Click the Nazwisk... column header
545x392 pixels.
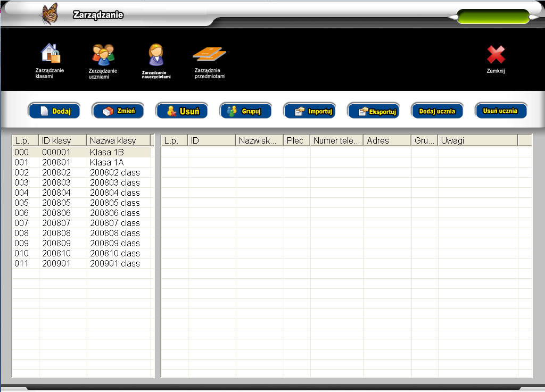(259, 140)
